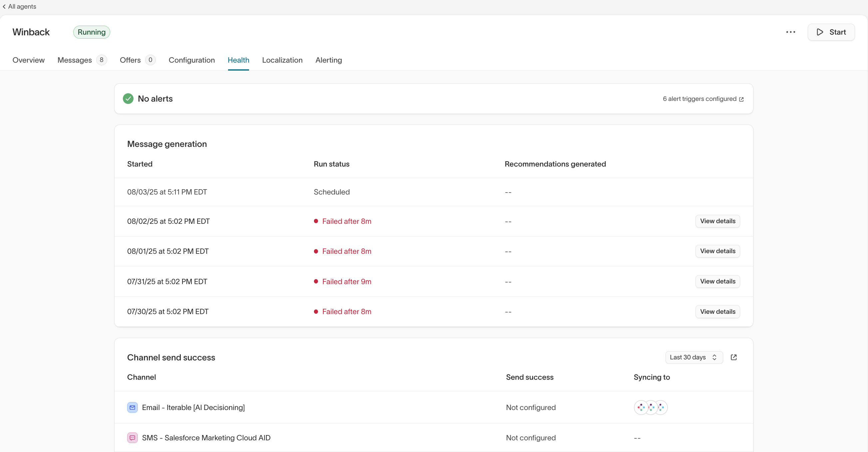
Task: Click 'Email - Iterable [AI Decisioning]' channel name
Action: (x=193, y=407)
